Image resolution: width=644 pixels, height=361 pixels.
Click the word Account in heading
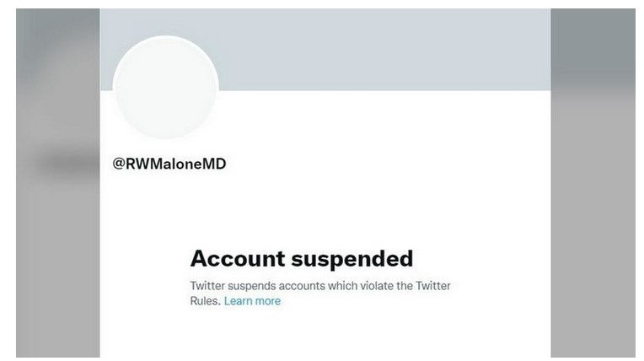pos(238,259)
